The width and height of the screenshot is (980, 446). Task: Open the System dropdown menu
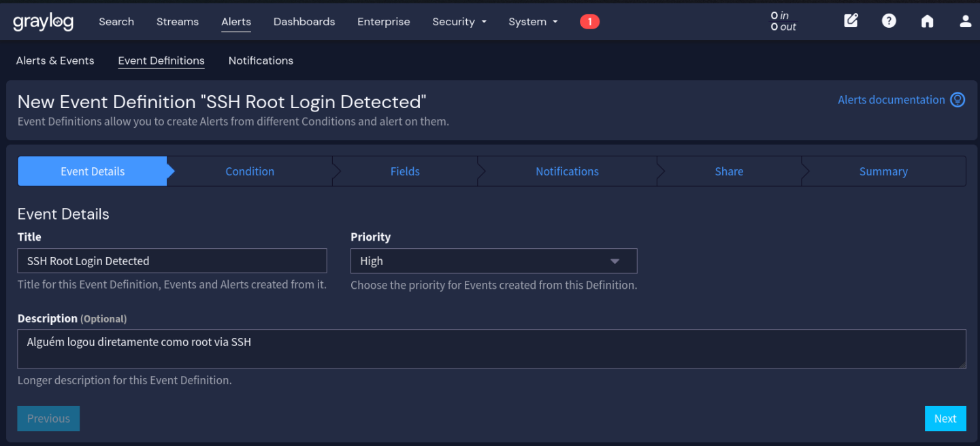tap(533, 22)
